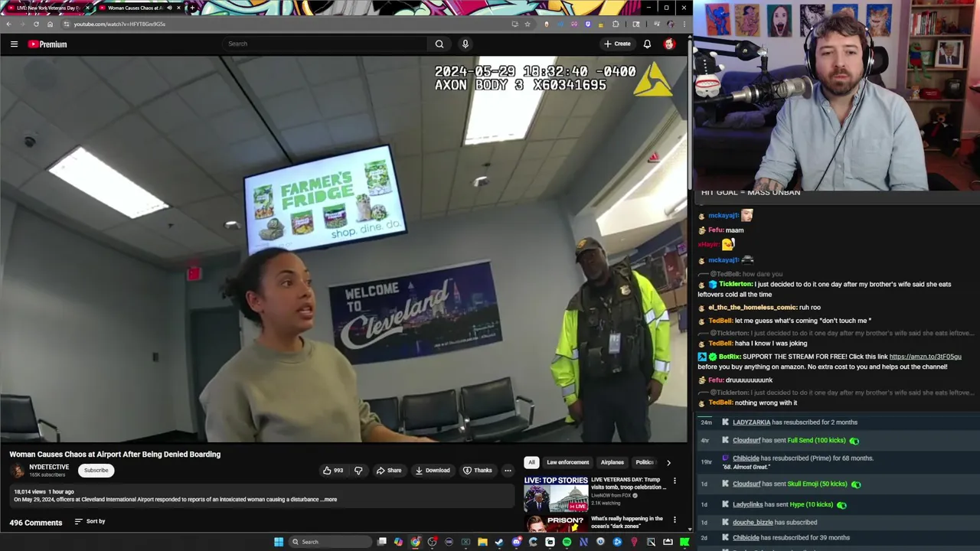Image resolution: width=980 pixels, height=551 pixels.
Task: Subscribe to the NYDETECTIVE channel
Action: coord(96,471)
